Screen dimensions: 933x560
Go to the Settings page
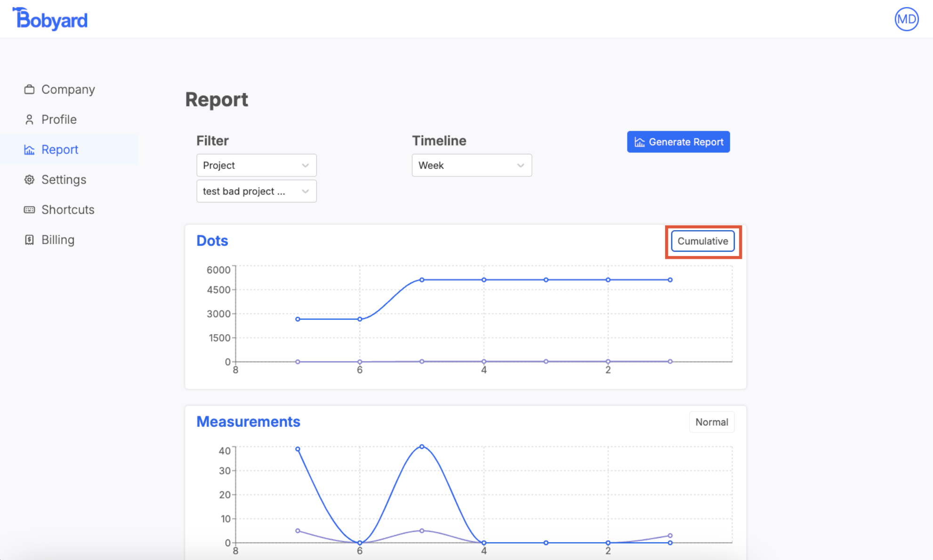click(x=64, y=180)
